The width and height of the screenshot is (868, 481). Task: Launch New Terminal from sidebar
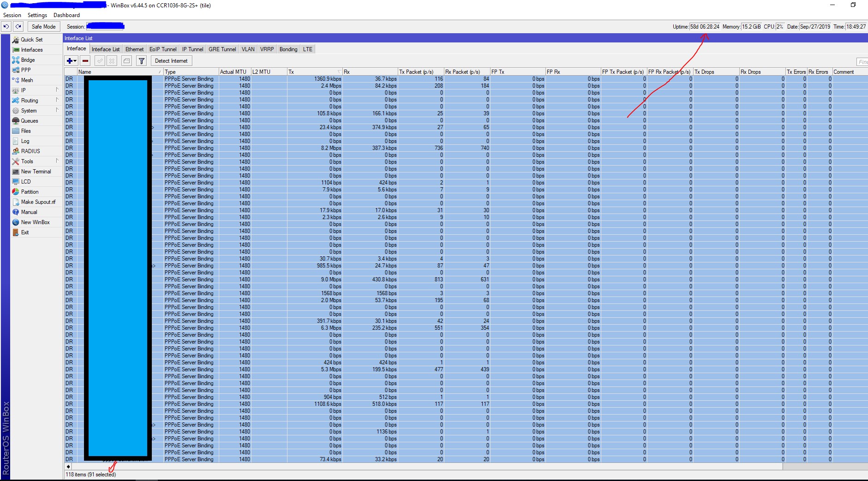[36, 172]
